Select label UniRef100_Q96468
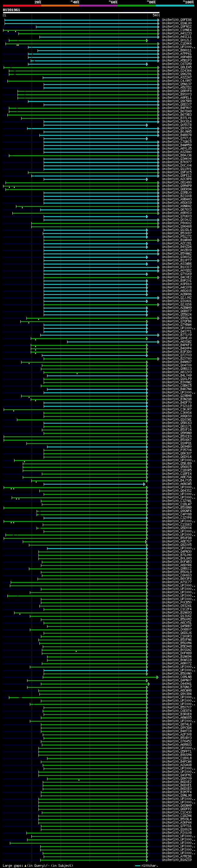 click(x=177, y=226)
